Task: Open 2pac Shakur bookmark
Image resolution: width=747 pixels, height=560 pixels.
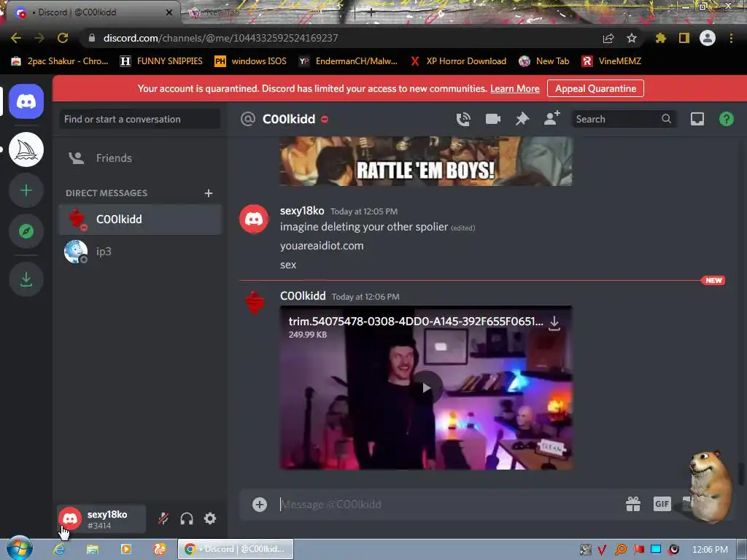Action: coord(60,61)
